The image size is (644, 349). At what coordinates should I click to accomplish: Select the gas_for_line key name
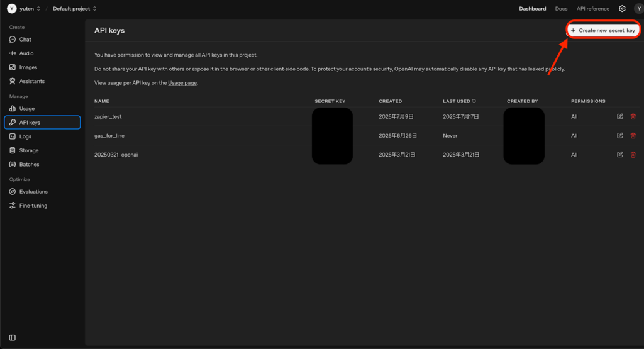pyautogui.click(x=109, y=135)
